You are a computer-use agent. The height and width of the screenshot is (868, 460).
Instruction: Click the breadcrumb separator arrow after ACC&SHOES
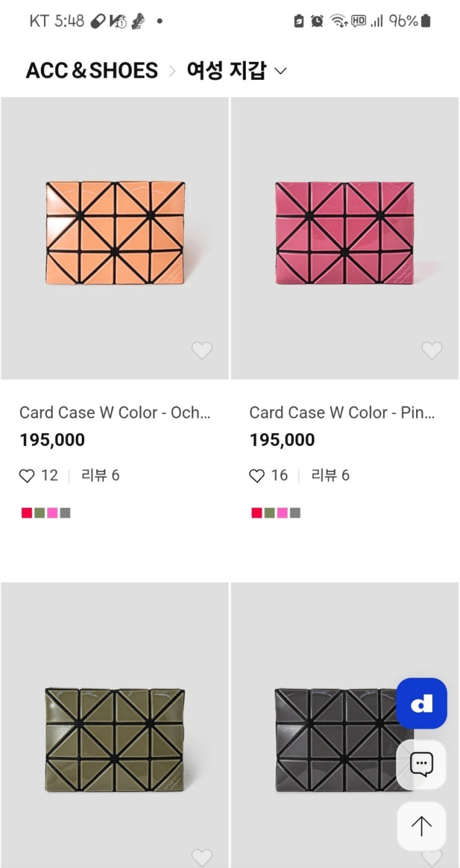[x=172, y=71]
